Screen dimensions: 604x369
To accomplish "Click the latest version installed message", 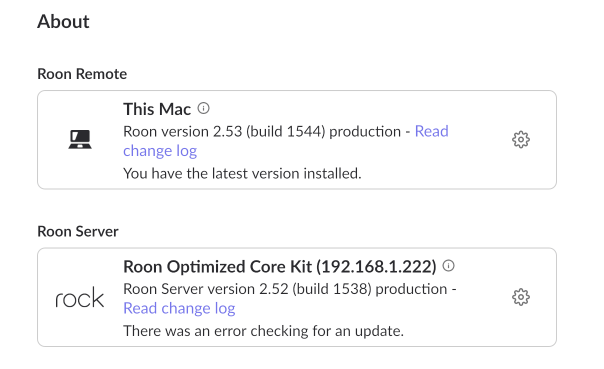I will pyautogui.click(x=242, y=174).
